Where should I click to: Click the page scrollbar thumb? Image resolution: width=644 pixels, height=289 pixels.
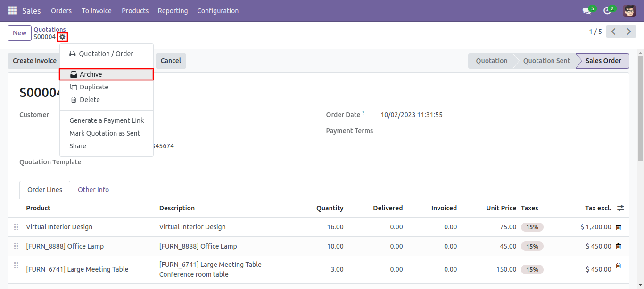pos(640,109)
